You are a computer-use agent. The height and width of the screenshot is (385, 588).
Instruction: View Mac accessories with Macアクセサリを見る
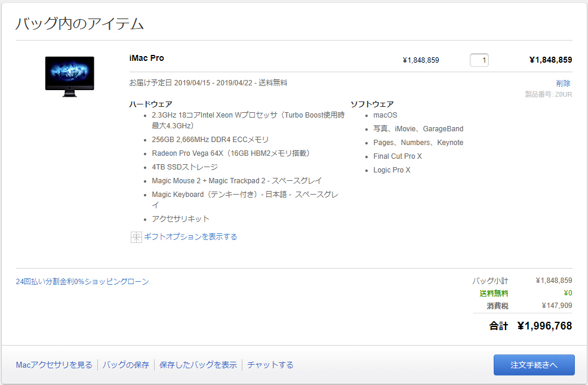pos(54,365)
